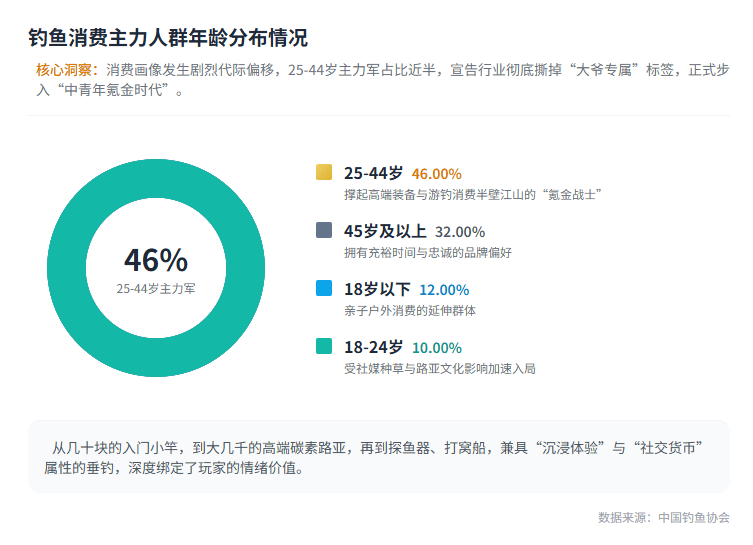The height and width of the screenshot is (545, 753).
Task: Click the 46.00% percentage value
Action: tap(437, 174)
